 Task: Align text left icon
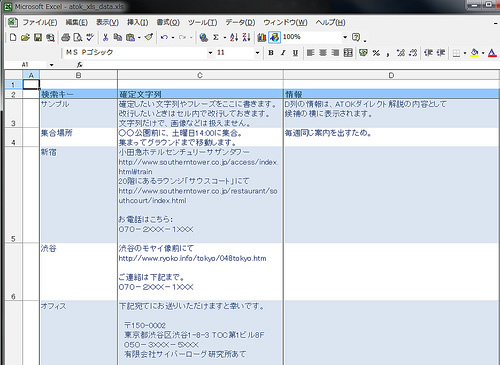310,53
